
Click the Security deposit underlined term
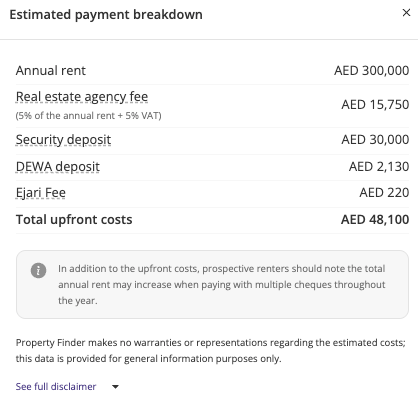tap(63, 140)
